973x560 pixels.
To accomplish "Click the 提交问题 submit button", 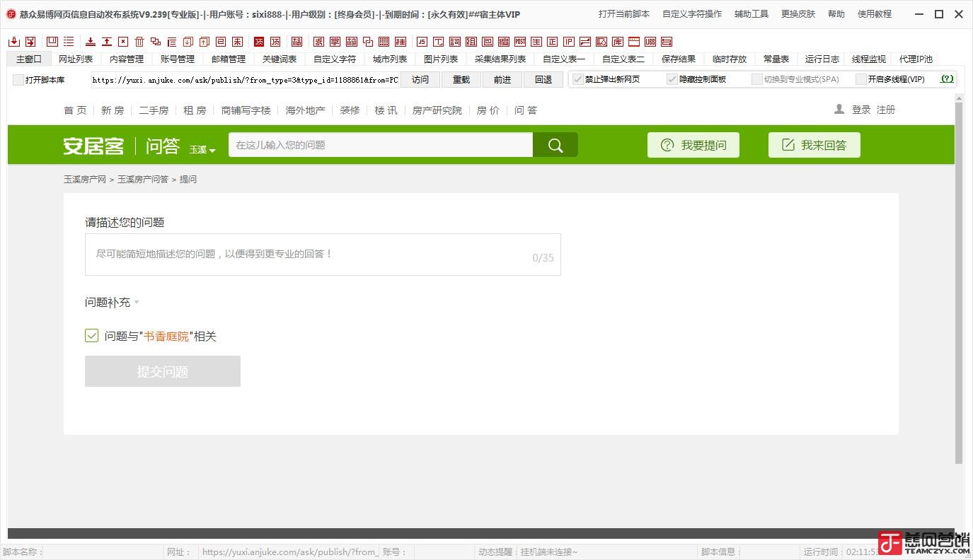I will click(x=163, y=371).
